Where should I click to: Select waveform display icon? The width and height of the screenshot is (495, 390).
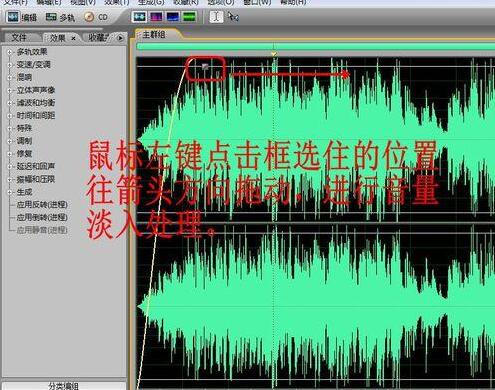click(139, 16)
